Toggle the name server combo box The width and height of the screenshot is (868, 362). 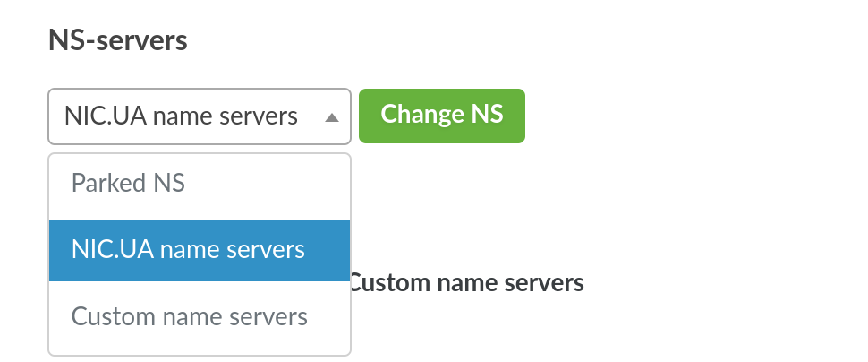point(199,116)
